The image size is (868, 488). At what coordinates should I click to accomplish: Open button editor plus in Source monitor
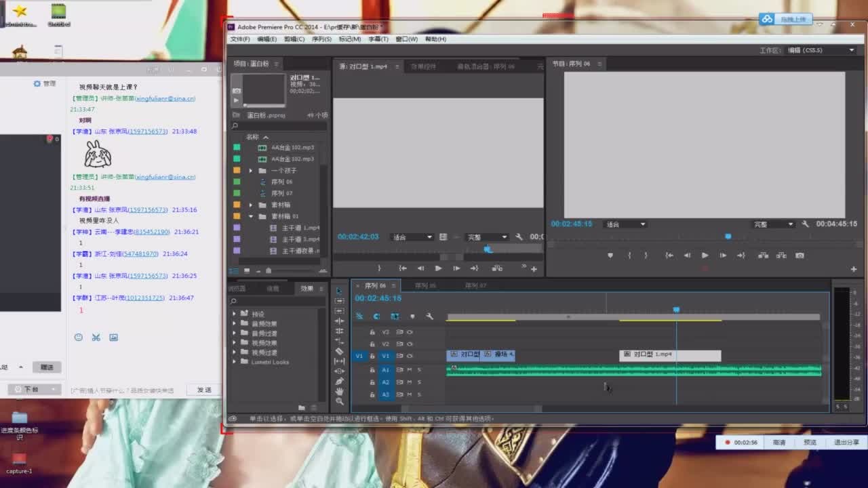534,269
